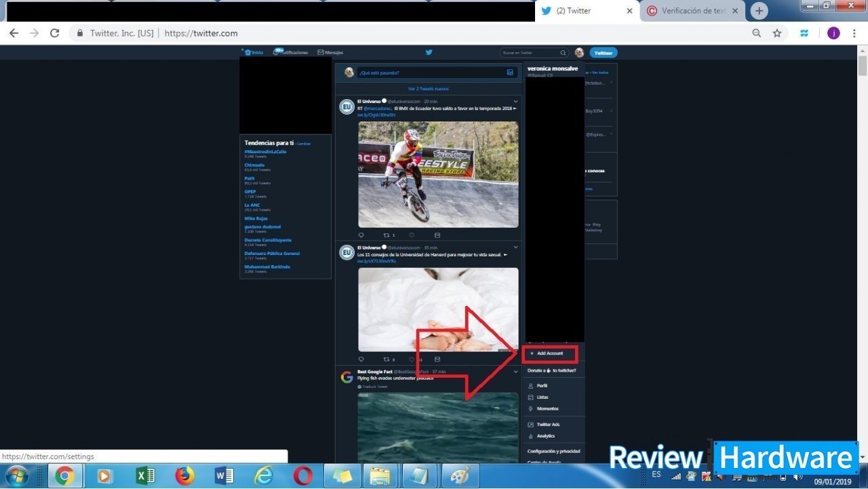Open trend OPEP
868x489 pixels.
point(250,191)
